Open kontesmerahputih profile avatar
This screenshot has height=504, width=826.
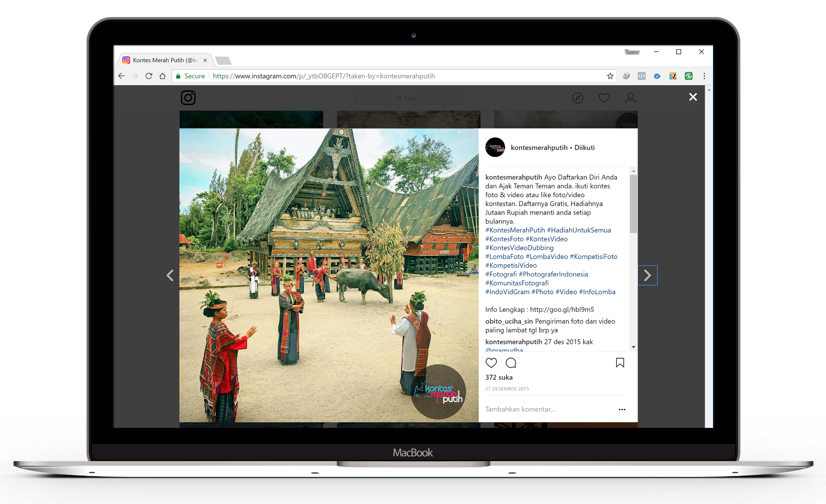click(x=495, y=148)
